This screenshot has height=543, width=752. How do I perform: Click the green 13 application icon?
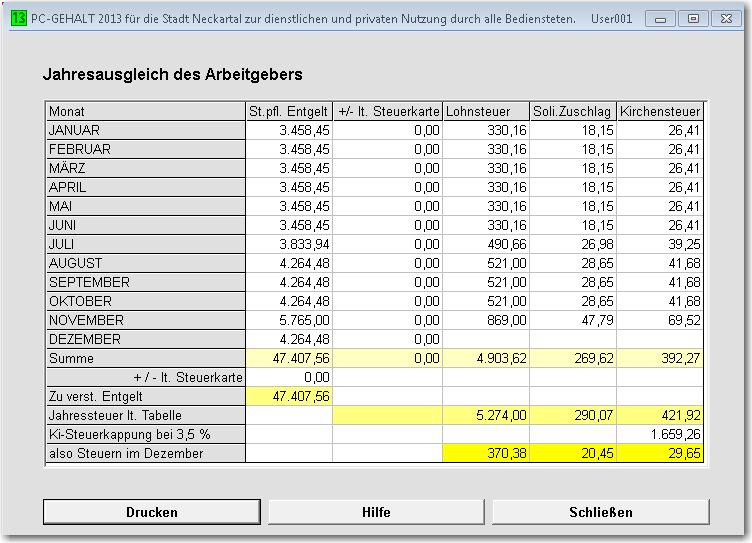(19, 18)
